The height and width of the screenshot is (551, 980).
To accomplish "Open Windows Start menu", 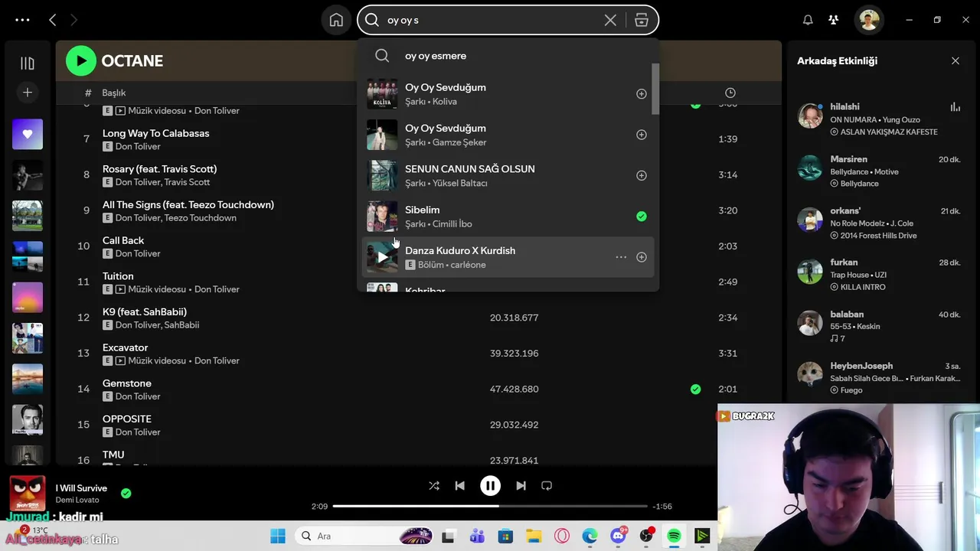I will pos(278,536).
